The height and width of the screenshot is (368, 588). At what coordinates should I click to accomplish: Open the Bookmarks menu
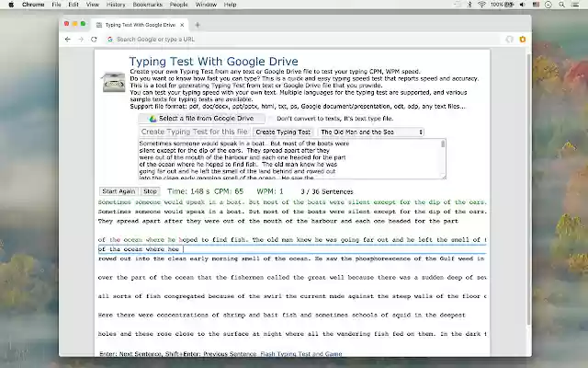[x=147, y=5]
